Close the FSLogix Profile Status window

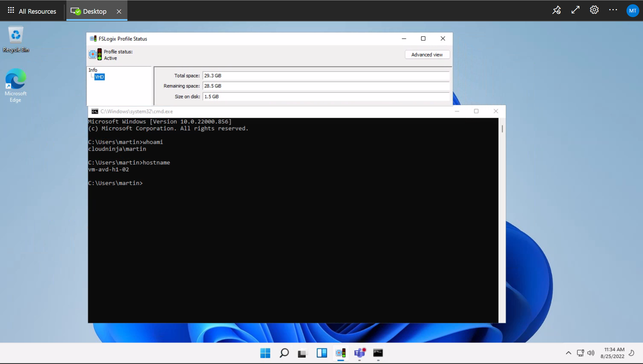point(443,38)
